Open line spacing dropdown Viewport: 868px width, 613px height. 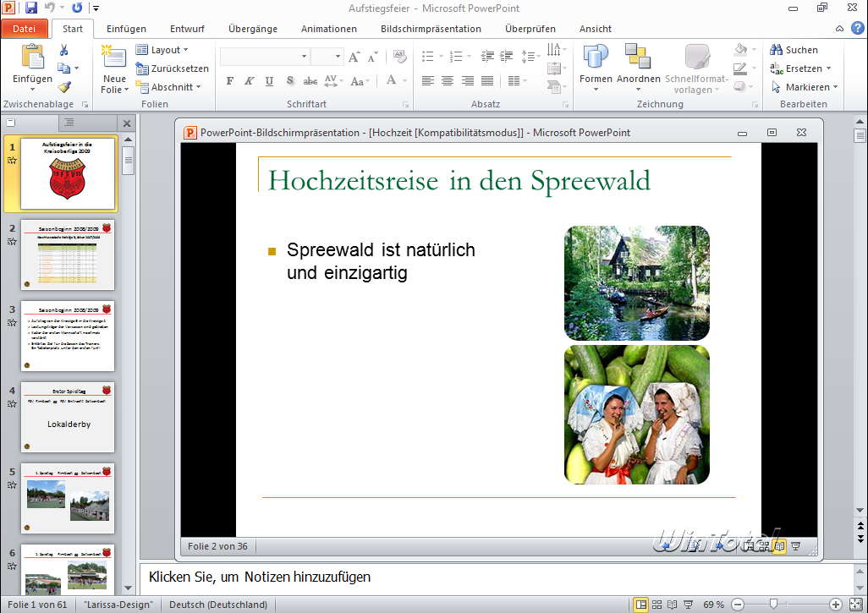[x=530, y=57]
